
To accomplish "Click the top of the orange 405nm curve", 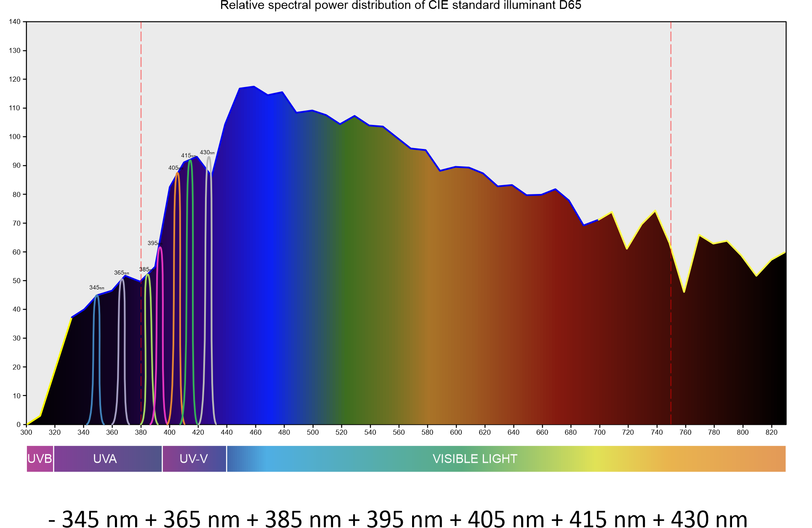I will [x=177, y=173].
